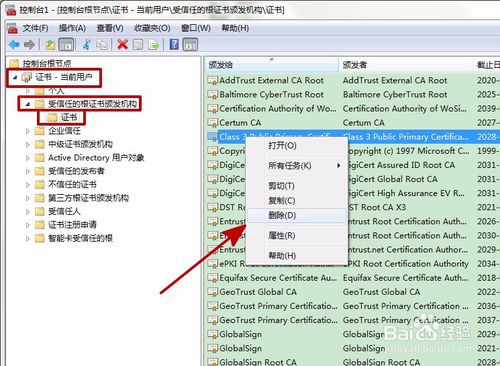Image resolution: width=500 pixels, height=366 pixels.
Task: Click the Properties toolbar icon
Action: click(x=138, y=44)
